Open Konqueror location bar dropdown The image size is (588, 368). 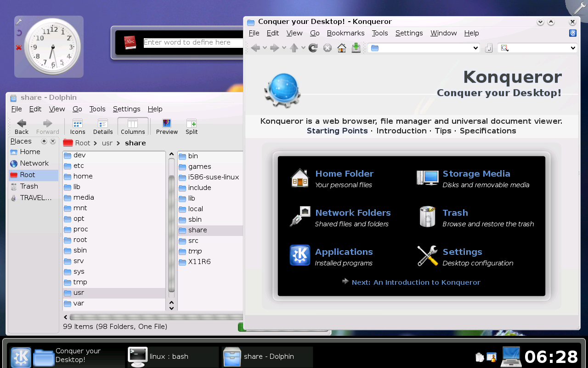point(475,48)
